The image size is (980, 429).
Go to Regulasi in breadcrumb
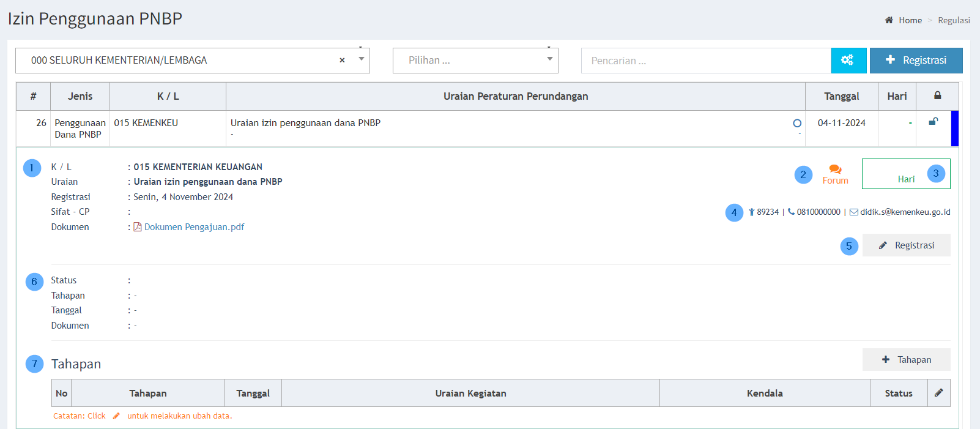pyautogui.click(x=954, y=20)
